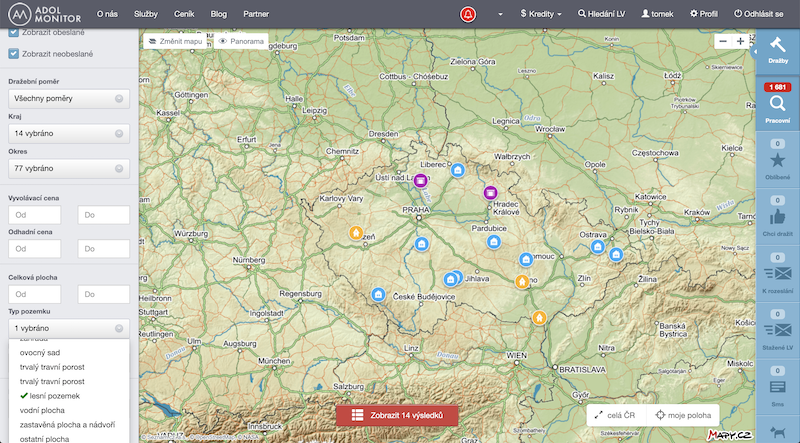The image size is (800, 443).
Task: Open the Profil settings
Action: pyautogui.click(x=704, y=14)
